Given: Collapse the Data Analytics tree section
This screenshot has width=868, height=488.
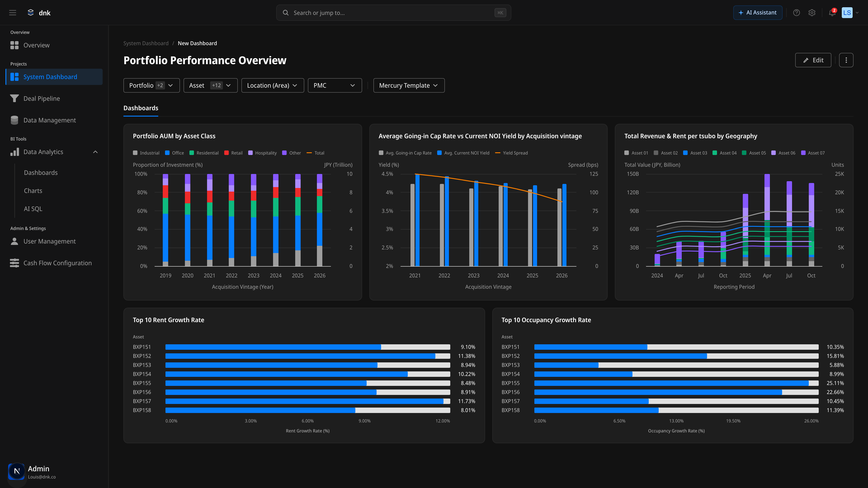Looking at the screenshot, I should (95, 152).
